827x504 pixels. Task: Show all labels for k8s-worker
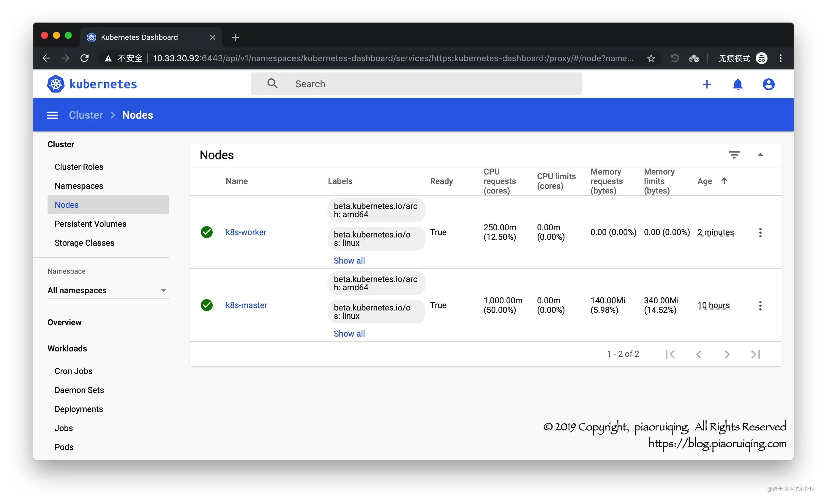[349, 261]
